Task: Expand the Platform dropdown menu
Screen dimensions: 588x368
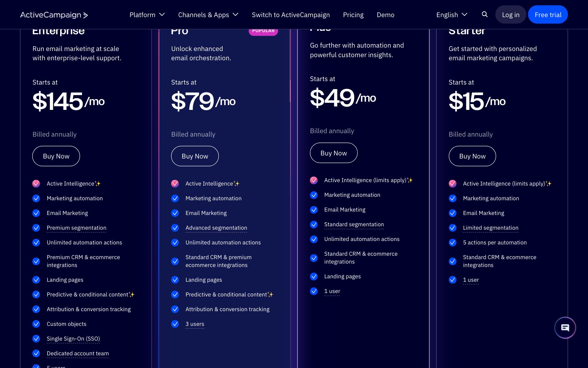Action: [147, 15]
